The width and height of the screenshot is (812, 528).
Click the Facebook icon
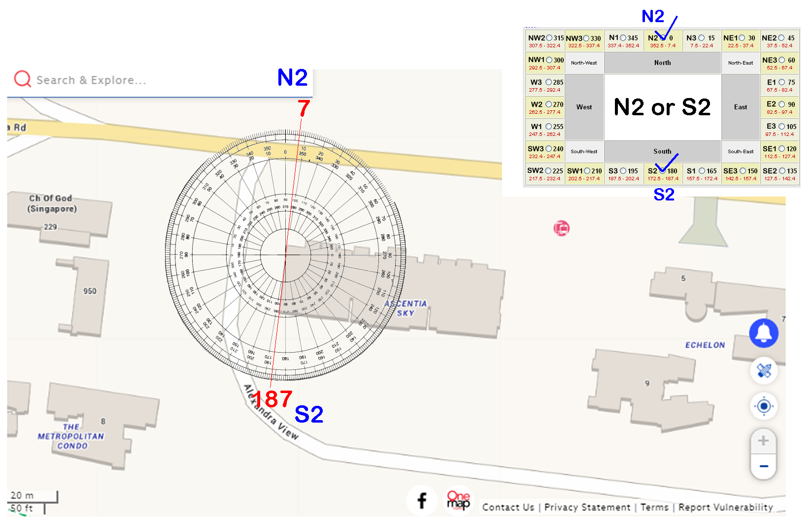(422, 501)
